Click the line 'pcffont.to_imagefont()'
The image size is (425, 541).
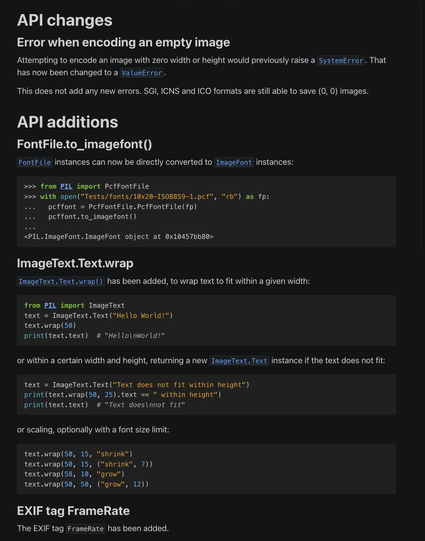92,217
